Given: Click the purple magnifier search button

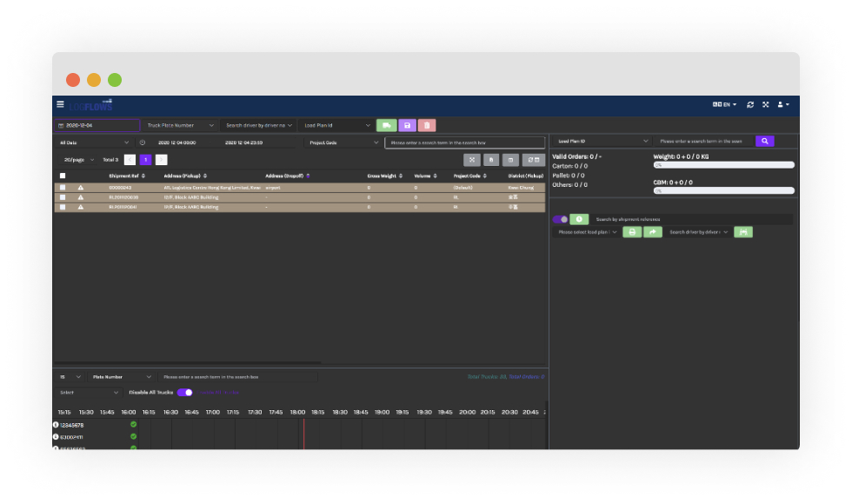Looking at the screenshot, I should 764,141.
